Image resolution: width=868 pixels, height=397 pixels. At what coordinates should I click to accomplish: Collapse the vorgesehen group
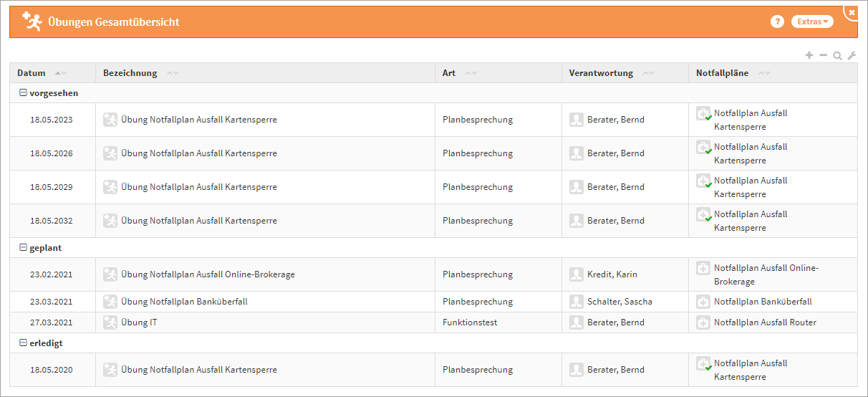[23, 93]
